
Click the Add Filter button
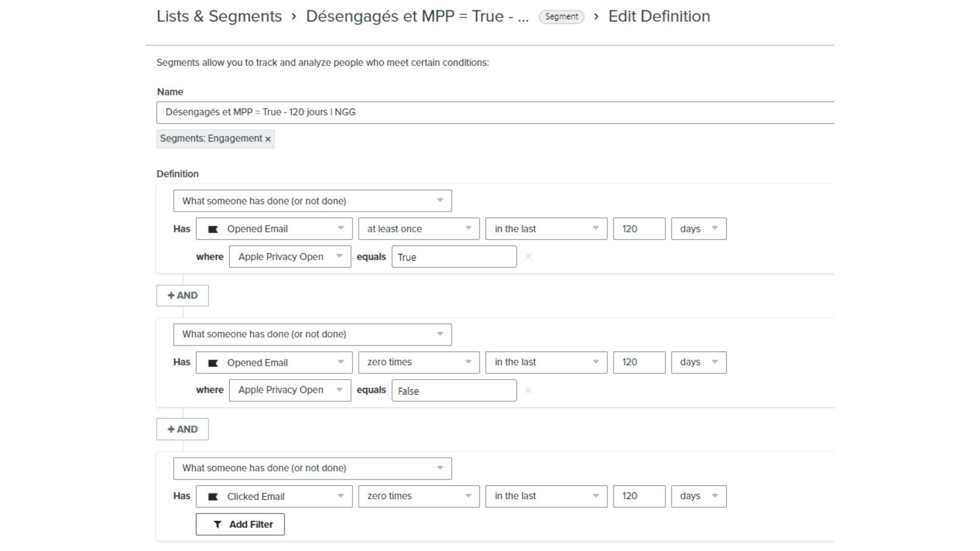(x=240, y=524)
